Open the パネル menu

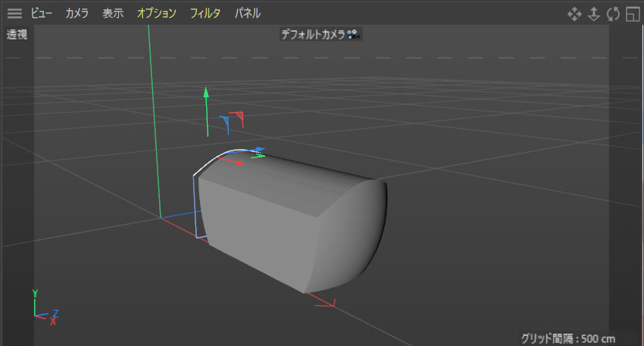[247, 13]
